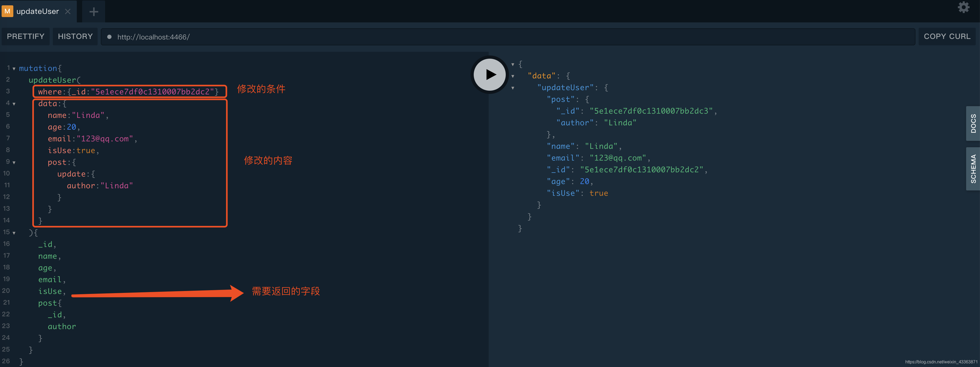This screenshot has height=367, width=980.
Task: Collapse the root response object arrow
Action: coord(512,64)
